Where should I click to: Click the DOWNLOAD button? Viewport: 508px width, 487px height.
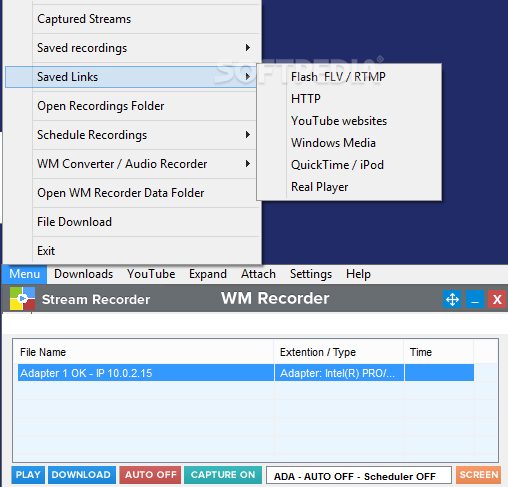coord(82,475)
